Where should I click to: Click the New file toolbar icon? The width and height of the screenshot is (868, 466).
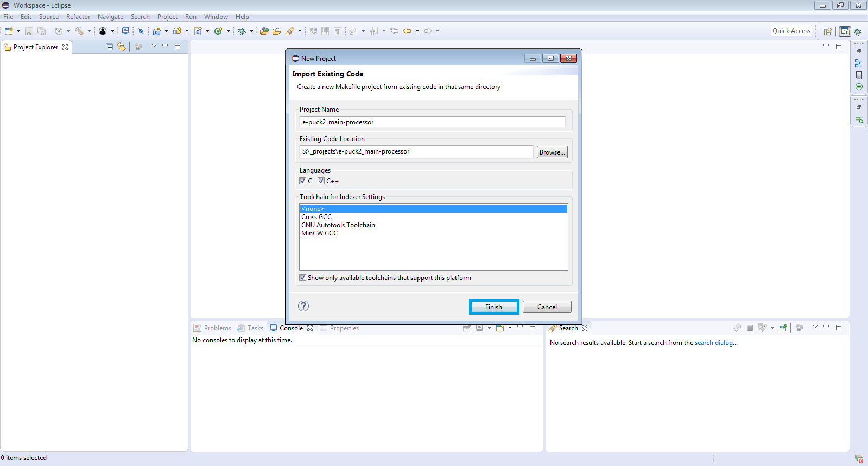pyautogui.click(x=9, y=31)
